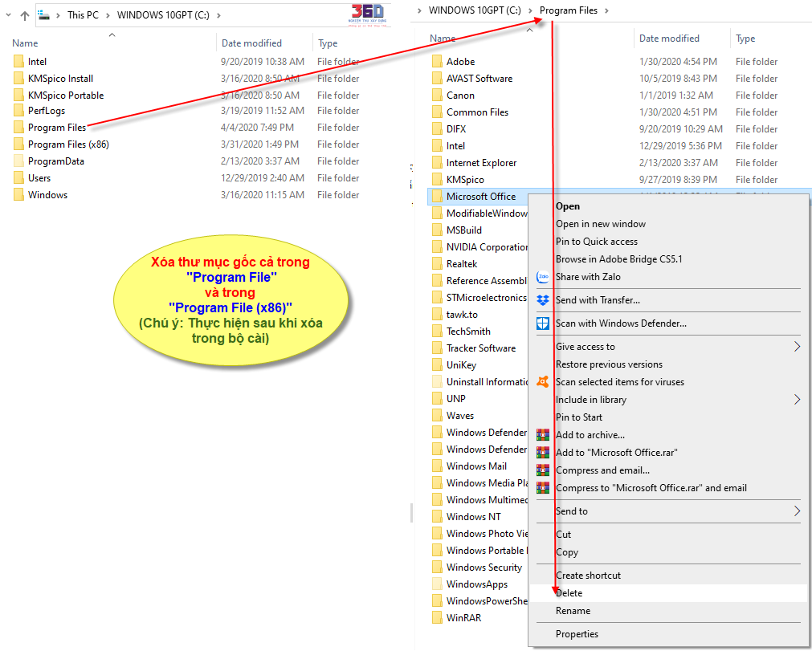Click the UniKey folder icon
The height and width of the screenshot is (655, 812).
point(437,364)
